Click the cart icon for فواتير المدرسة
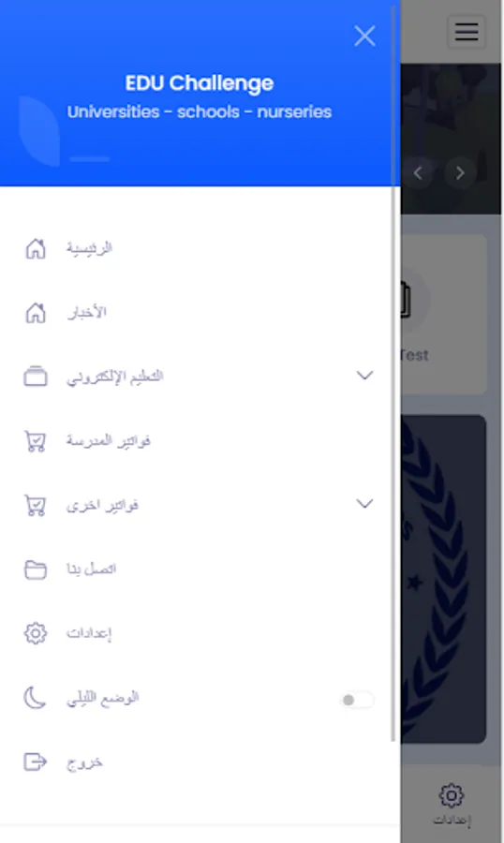504x843 pixels. (x=36, y=441)
